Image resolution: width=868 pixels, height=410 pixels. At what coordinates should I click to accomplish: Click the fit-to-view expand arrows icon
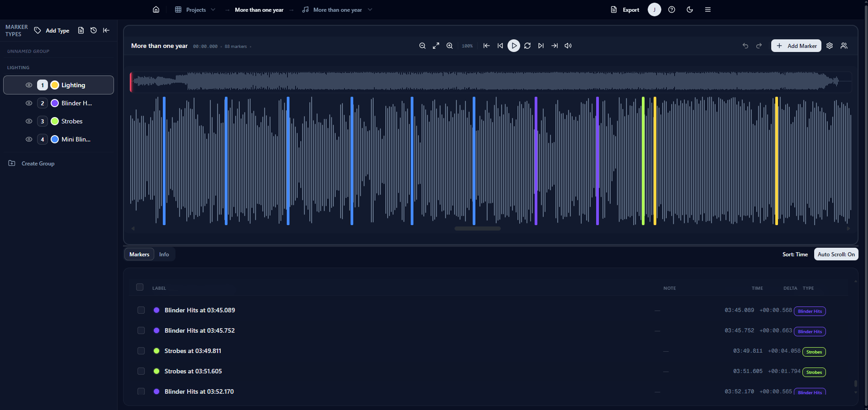click(x=436, y=46)
